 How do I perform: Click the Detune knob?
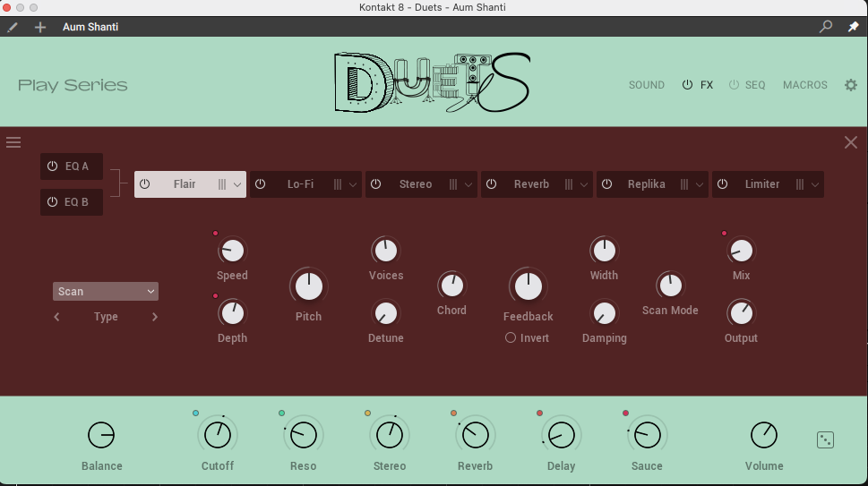(385, 313)
